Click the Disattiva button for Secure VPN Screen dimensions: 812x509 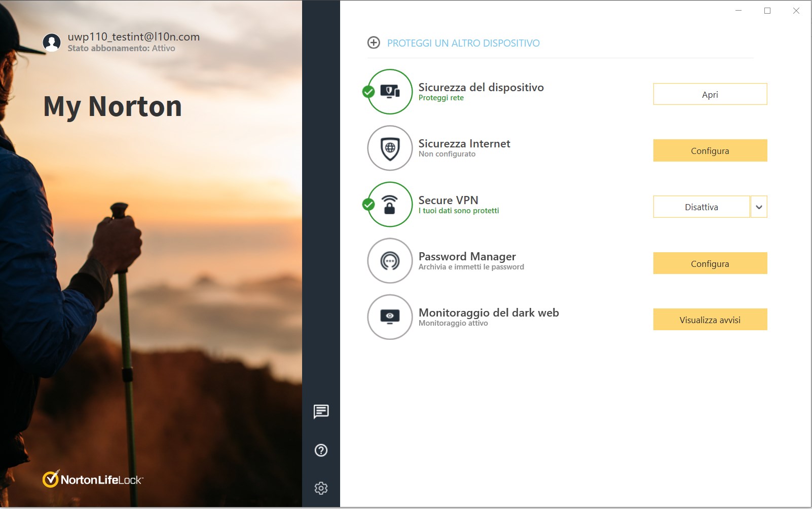[702, 207]
